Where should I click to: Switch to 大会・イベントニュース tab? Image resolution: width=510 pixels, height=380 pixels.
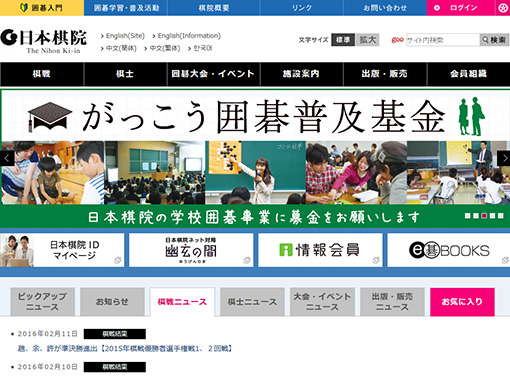pyautogui.click(x=322, y=302)
